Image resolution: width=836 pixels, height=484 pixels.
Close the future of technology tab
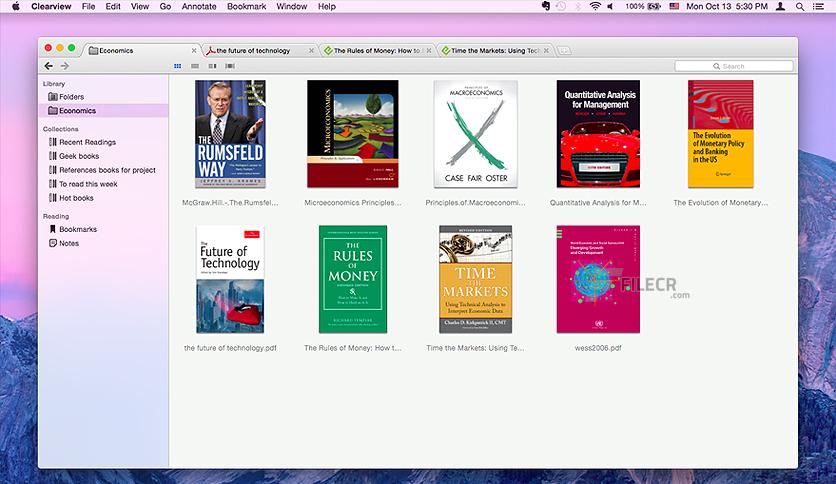point(311,51)
